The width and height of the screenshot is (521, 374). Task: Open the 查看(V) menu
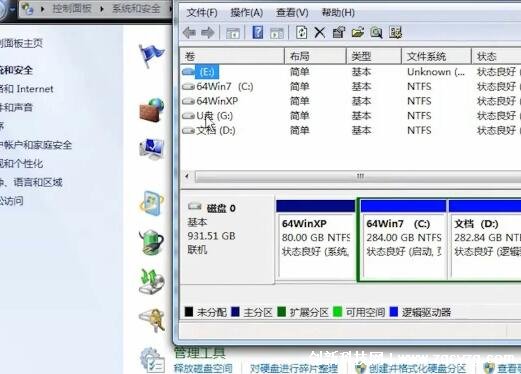[292, 13]
